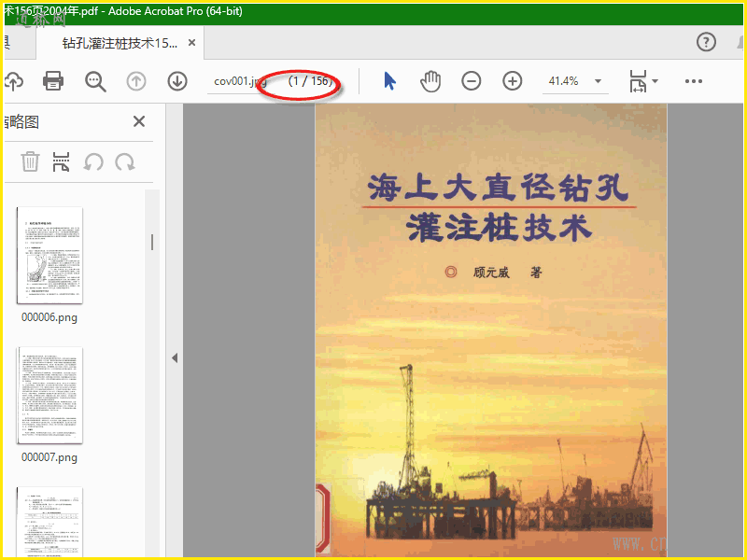Screen dimensions: 747x560
Task: Zoom out with the minus button
Action: click(x=472, y=81)
